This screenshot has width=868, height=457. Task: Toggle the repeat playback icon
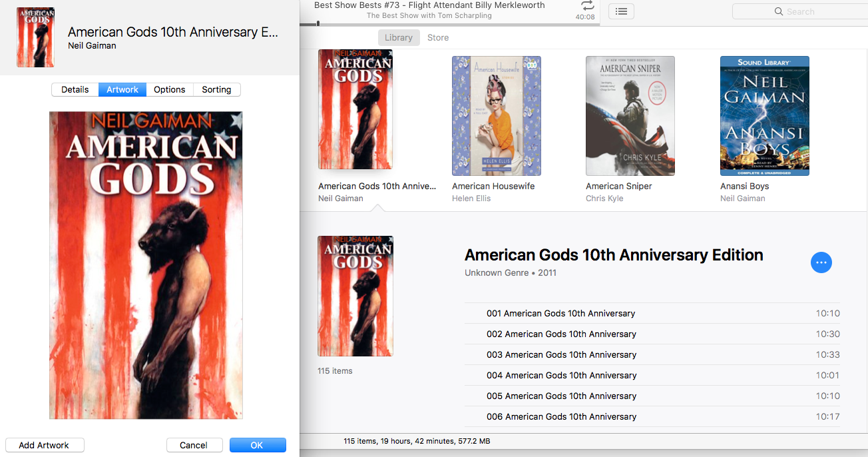(587, 6)
